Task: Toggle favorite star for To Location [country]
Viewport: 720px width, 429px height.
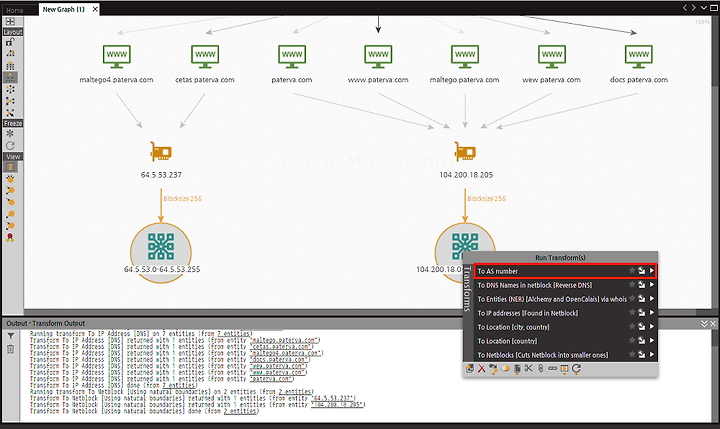Action: (x=632, y=340)
